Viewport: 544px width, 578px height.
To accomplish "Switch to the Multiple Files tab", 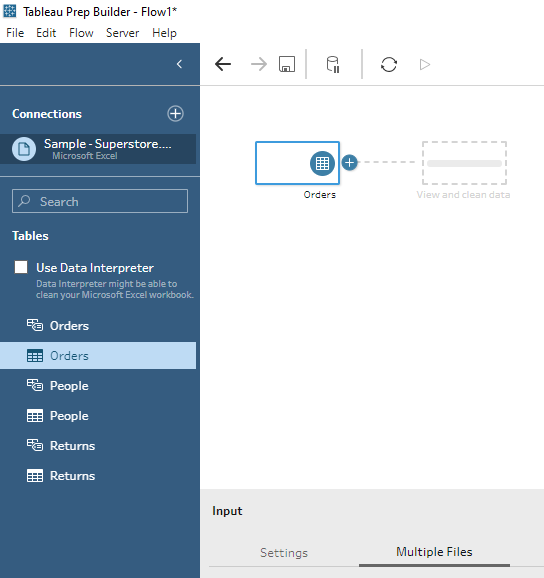I will (434, 552).
